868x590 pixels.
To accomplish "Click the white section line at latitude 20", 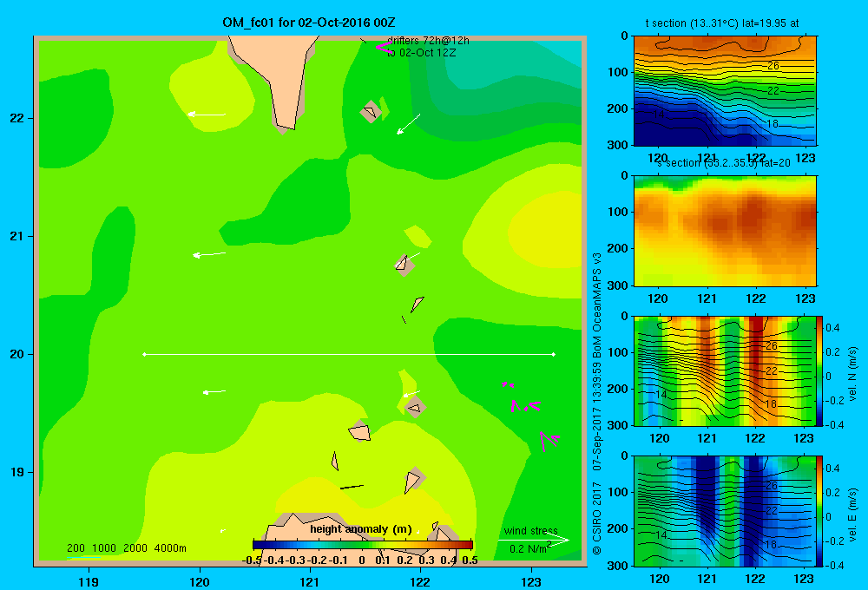I will 349,354.
